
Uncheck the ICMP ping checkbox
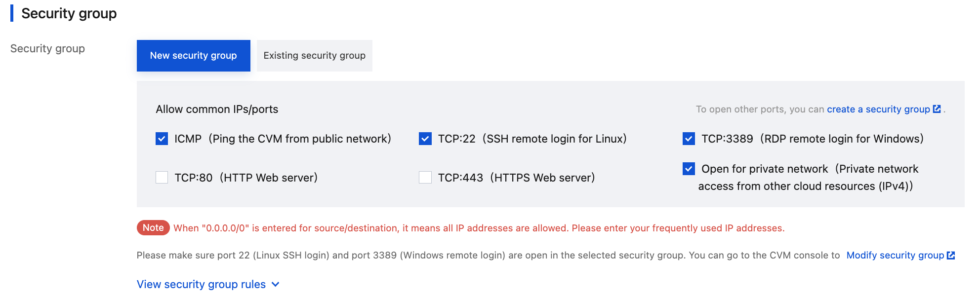162,139
